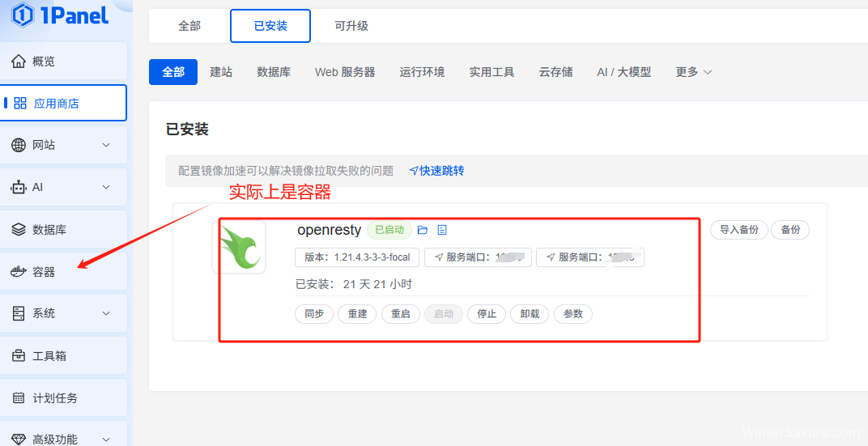
Task: Filter apps by AI / 大模型
Action: point(623,72)
